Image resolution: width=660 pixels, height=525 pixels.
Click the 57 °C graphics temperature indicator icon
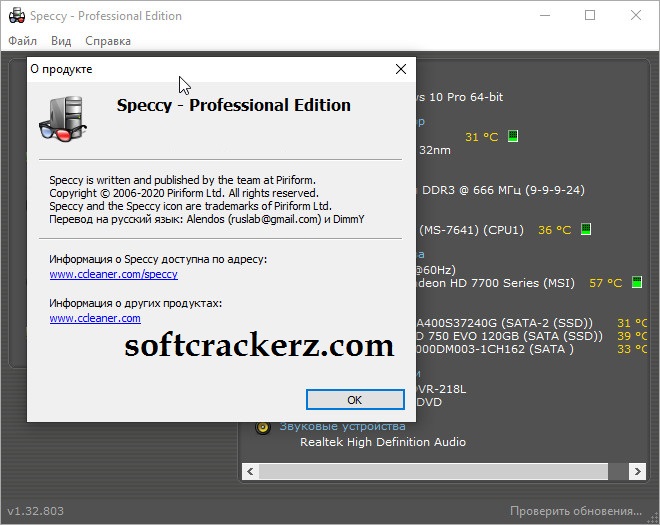[637, 282]
